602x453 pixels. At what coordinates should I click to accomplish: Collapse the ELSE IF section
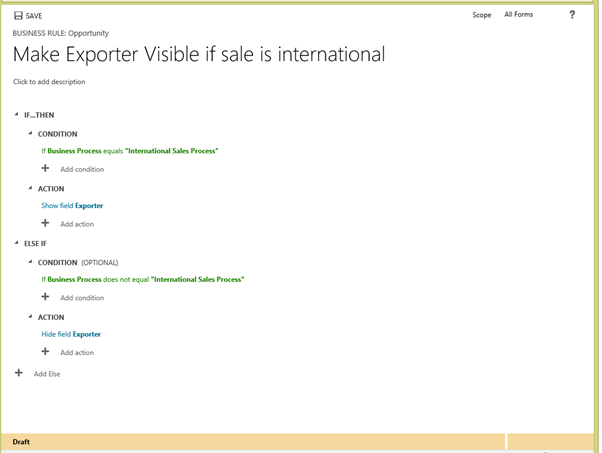(x=16, y=243)
